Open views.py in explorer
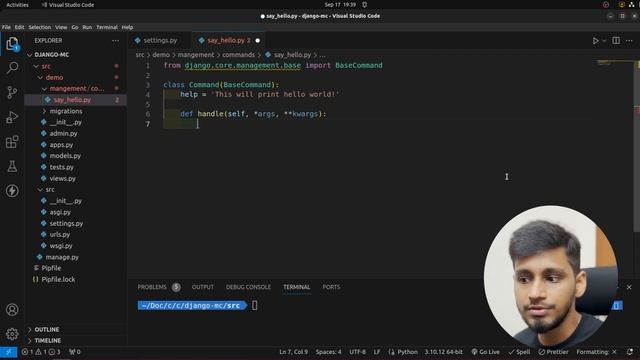This screenshot has width=640, height=360. 76,178
